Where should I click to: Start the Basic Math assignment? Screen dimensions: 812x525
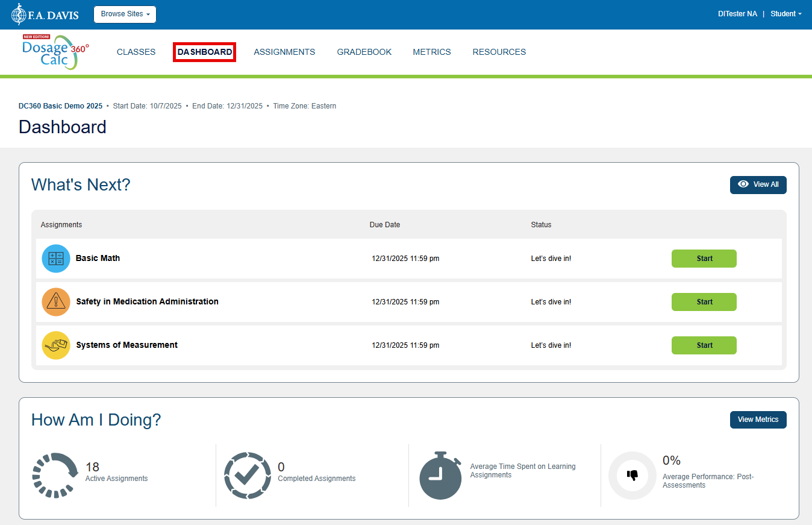click(x=704, y=259)
